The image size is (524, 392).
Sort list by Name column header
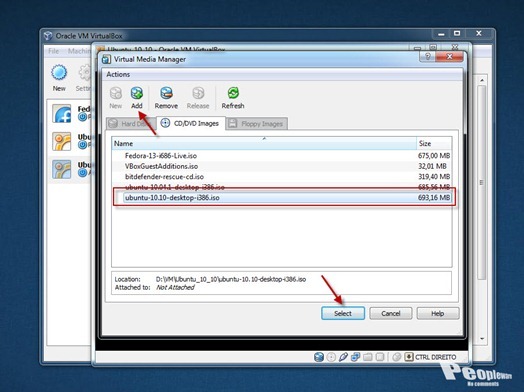264,143
